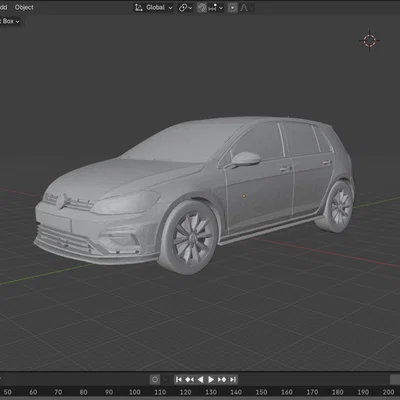Viewport: 400px width, 400px height.
Task: Click frame 180 on the timeline ruler
Action: [x=337, y=392]
